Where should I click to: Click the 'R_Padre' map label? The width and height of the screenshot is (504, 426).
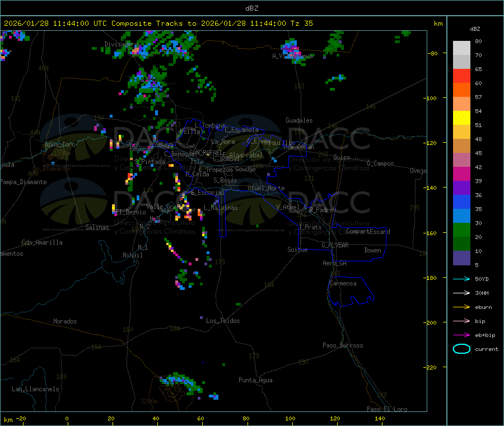(321, 210)
